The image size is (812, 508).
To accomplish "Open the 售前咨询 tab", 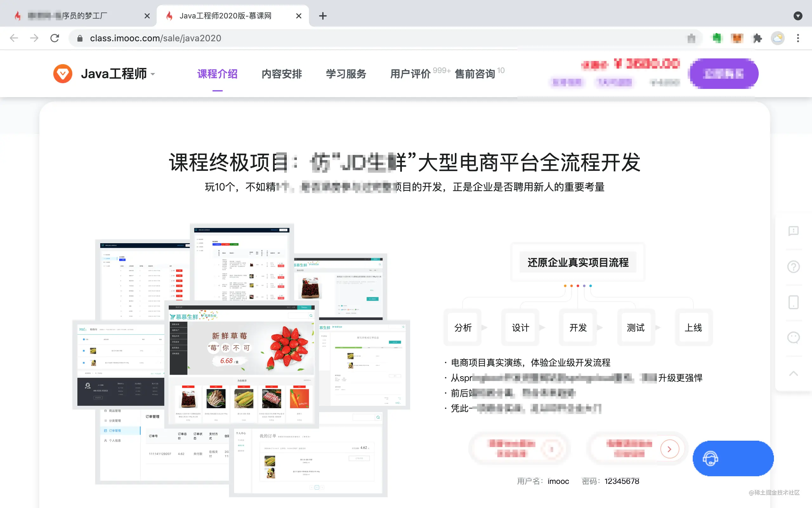I will pos(475,74).
